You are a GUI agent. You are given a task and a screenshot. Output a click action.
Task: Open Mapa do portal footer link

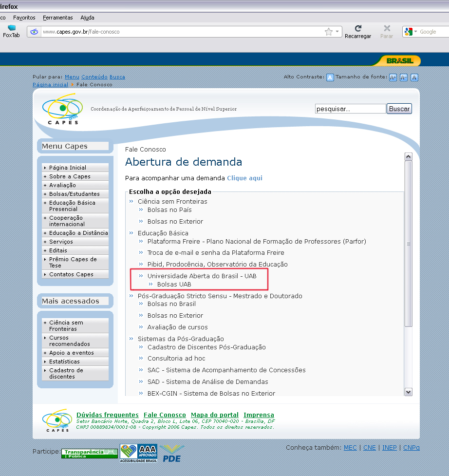click(x=214, y=415)
